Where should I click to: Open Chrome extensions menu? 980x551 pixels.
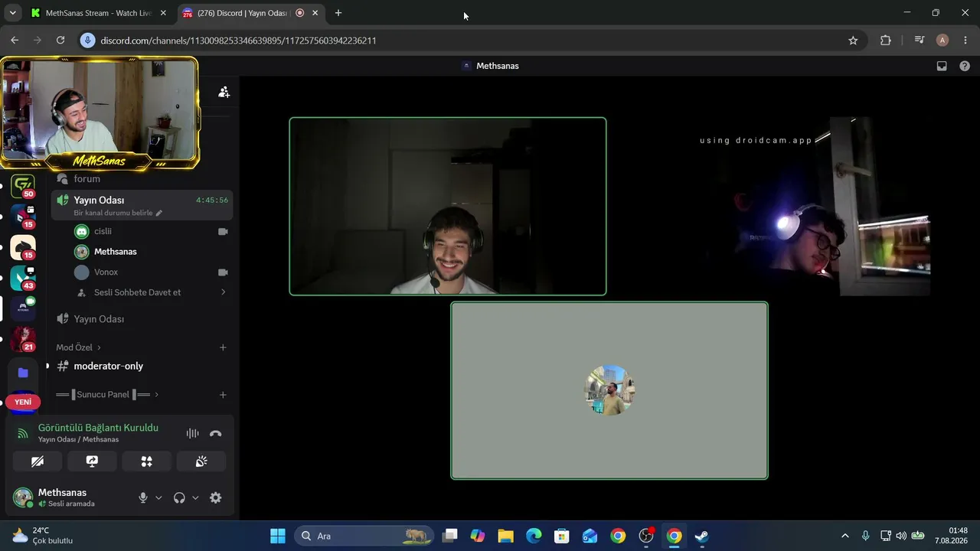point(886,41)
